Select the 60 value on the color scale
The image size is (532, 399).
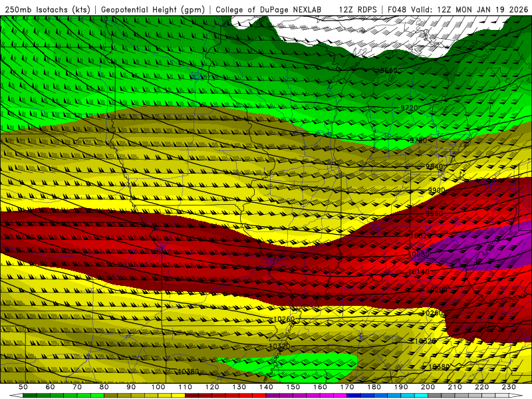click(50, 387)
